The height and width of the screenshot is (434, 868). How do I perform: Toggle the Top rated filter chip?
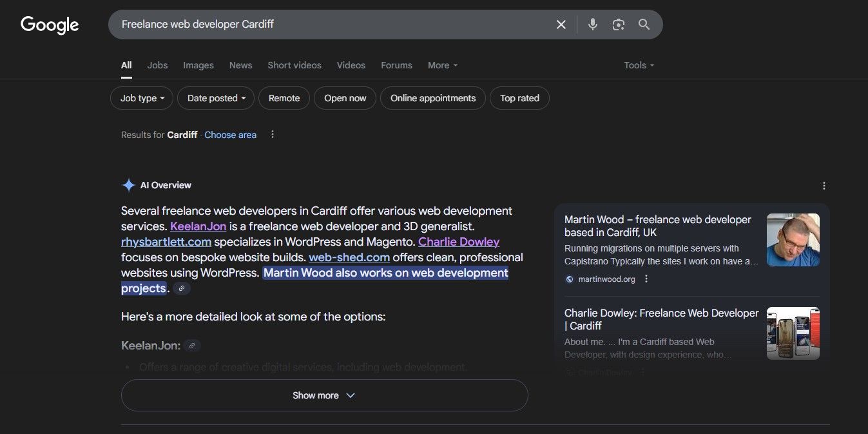click(x=519, y=98)
